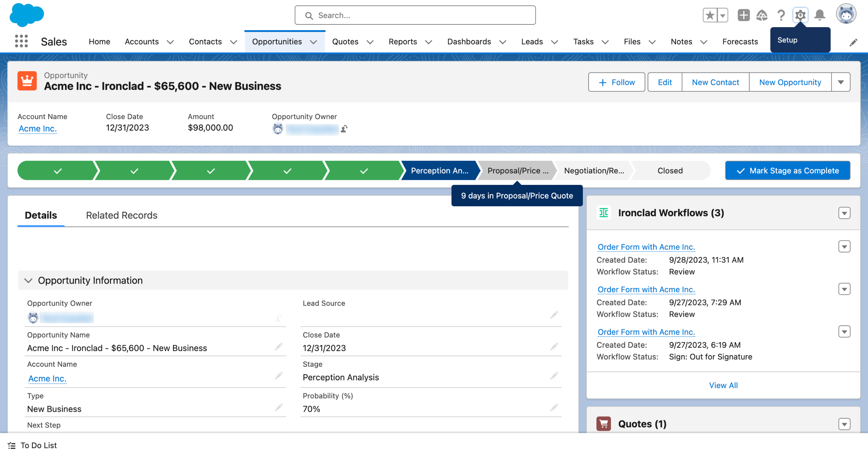868x457 pixels.
Task: Click Mark Stage as Complete button
Action: coord(787,171)
